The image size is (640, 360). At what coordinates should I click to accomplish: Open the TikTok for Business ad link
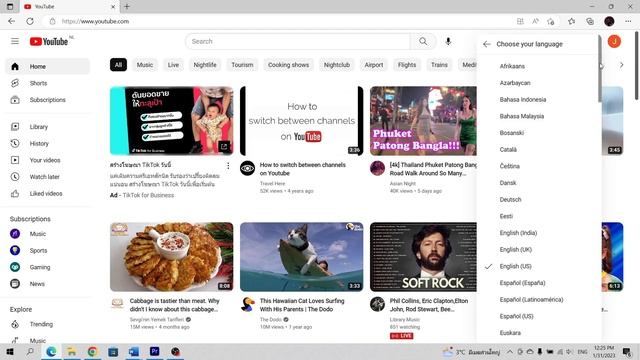coord(148,196)
